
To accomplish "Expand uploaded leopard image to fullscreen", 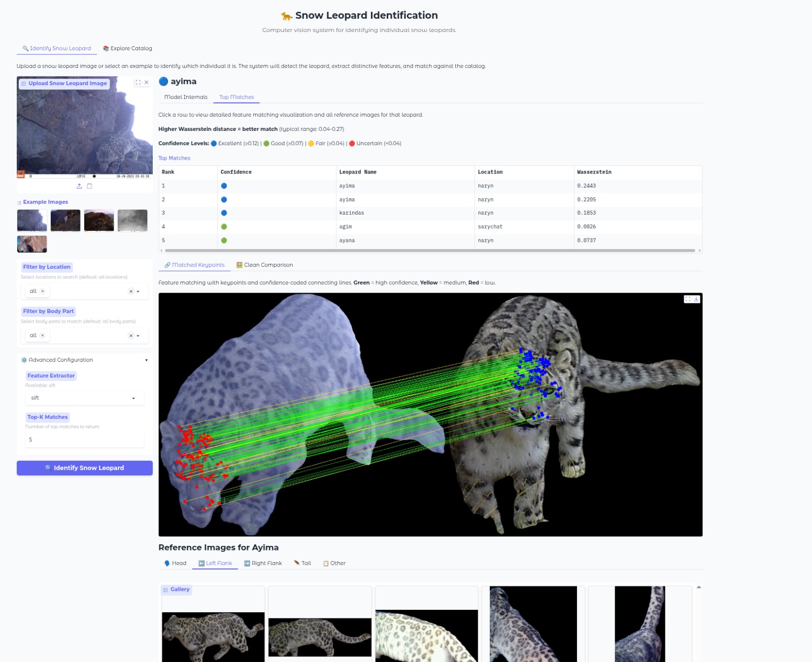I will coord(138,83).
